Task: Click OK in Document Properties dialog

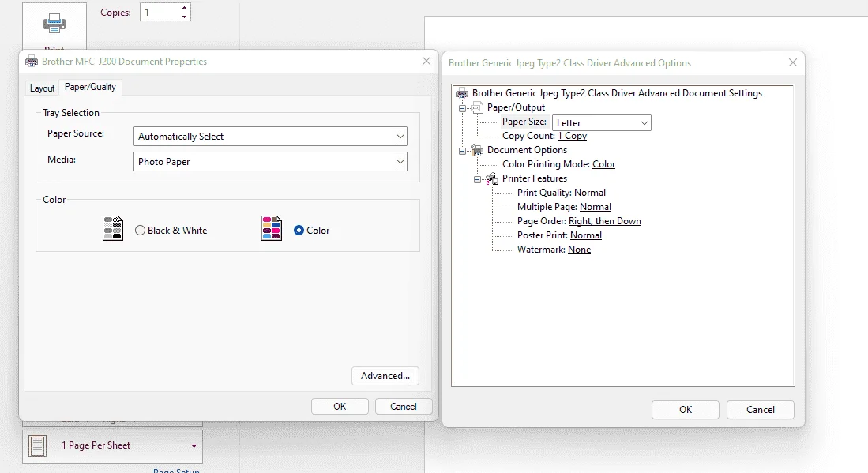Action: tap(340, 406)
